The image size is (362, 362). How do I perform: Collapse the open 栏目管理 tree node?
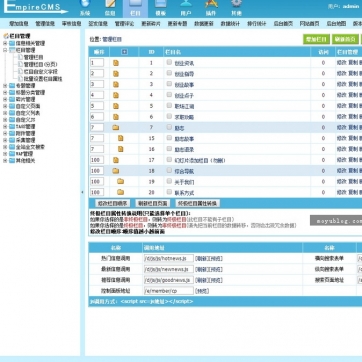5,50
